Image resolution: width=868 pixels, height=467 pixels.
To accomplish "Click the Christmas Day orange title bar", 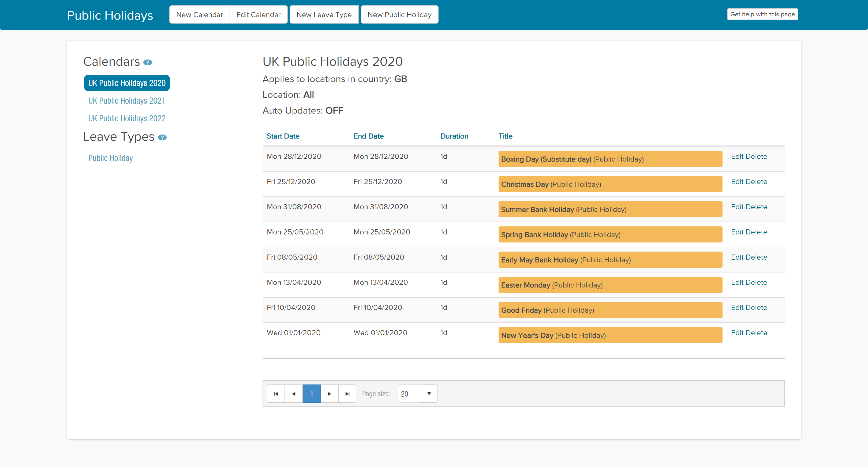I will [x=610, y=184].
